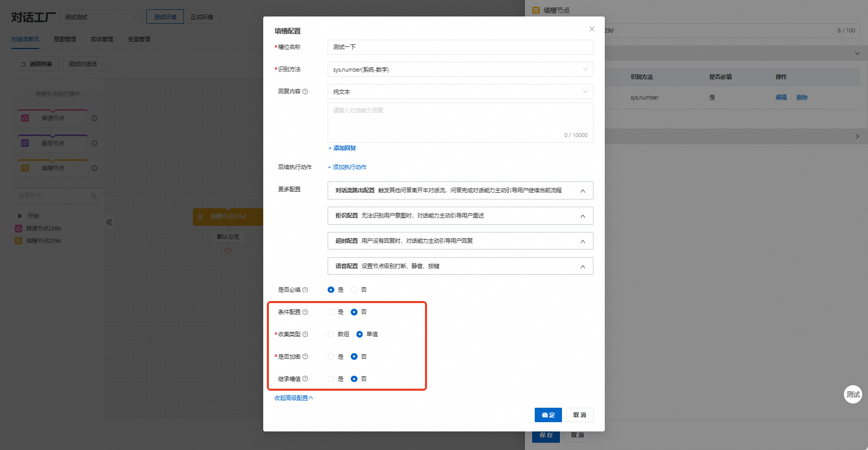Switch to the 对话流单元 tab
Screen dimensions: 868x450
(x=25, y=39)
